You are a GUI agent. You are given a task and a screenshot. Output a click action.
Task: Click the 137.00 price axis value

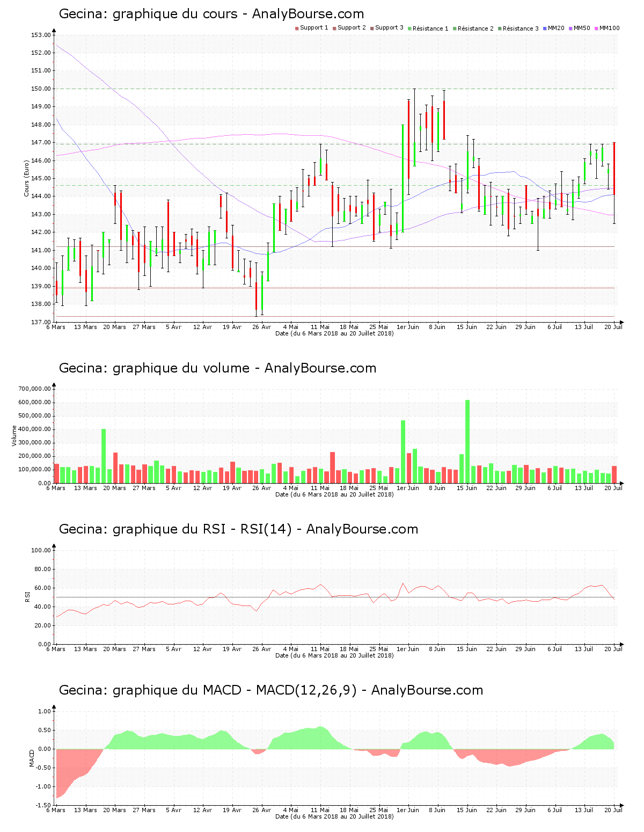41,322
